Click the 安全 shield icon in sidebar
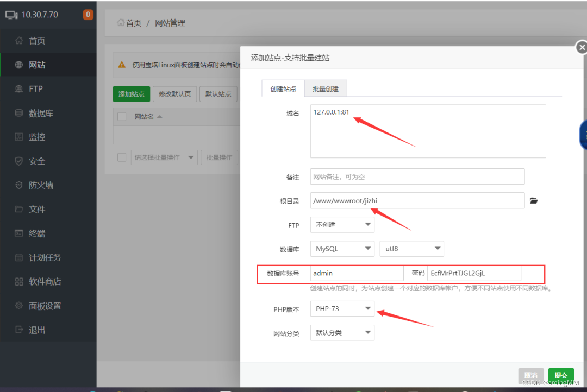The height and width of the screenshot is (392, 587). pyautogui.click(x=19, y=161)
